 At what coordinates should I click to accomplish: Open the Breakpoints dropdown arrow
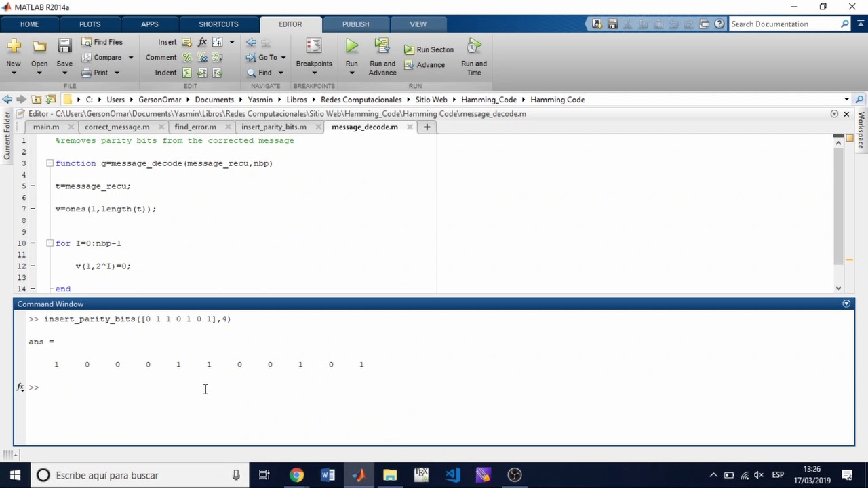click(314, 73)
